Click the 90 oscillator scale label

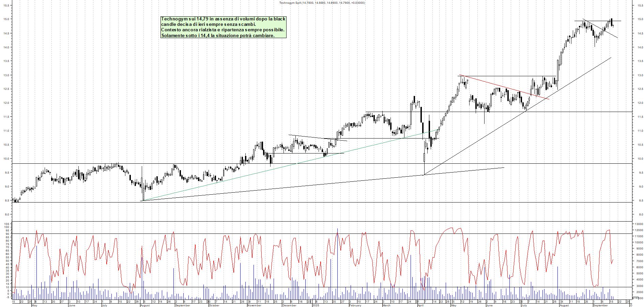[x=8, y=233]
